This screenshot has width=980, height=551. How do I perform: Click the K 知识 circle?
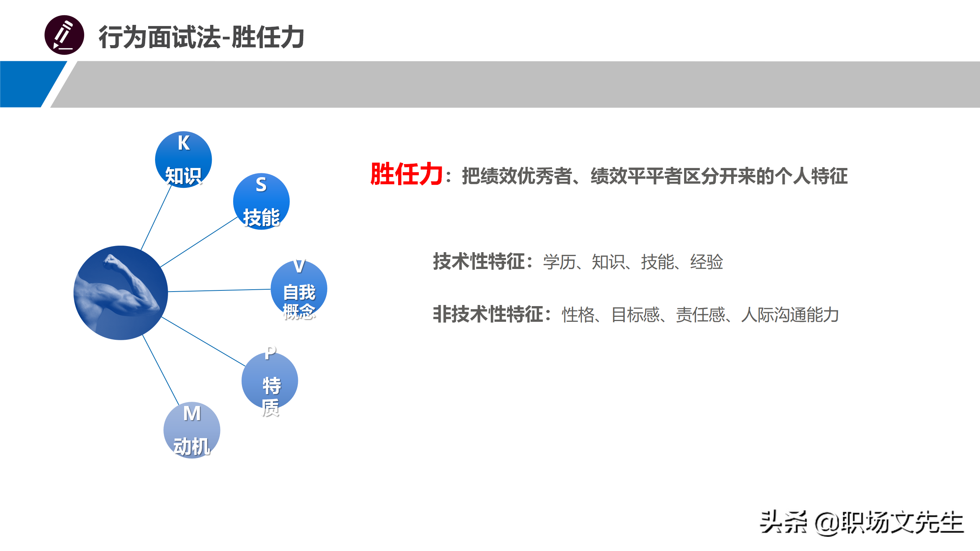183,160
